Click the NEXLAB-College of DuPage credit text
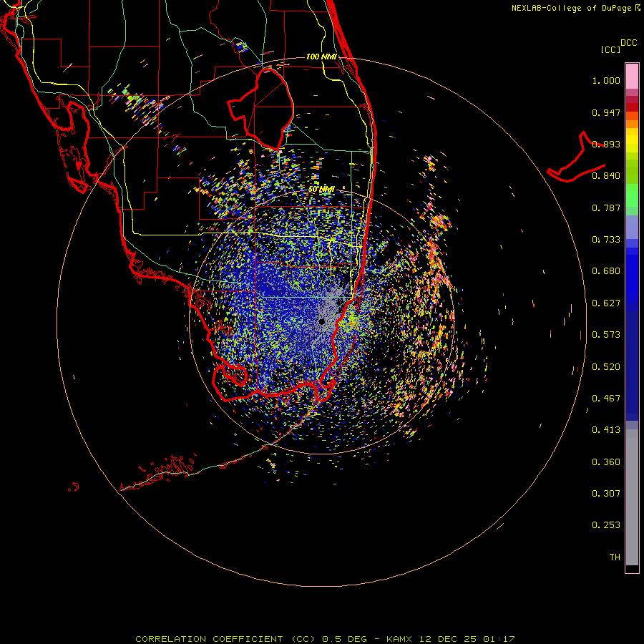Viewport: 644px width, 644px height. point(575,8)
